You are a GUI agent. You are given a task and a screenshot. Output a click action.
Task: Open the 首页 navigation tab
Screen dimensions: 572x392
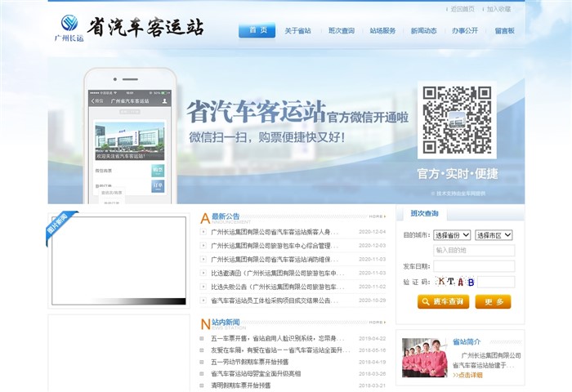coord(257,30)
